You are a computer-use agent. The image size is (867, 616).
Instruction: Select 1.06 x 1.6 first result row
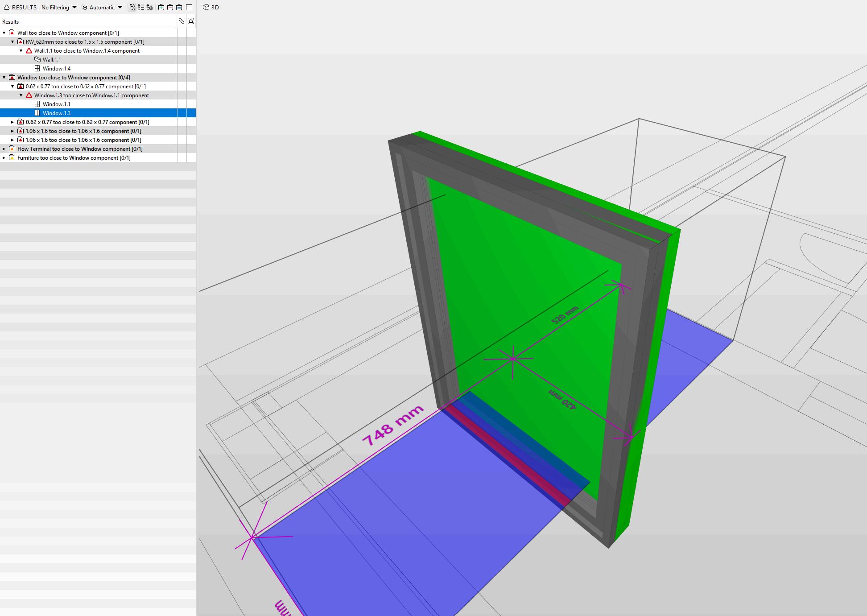83,131
